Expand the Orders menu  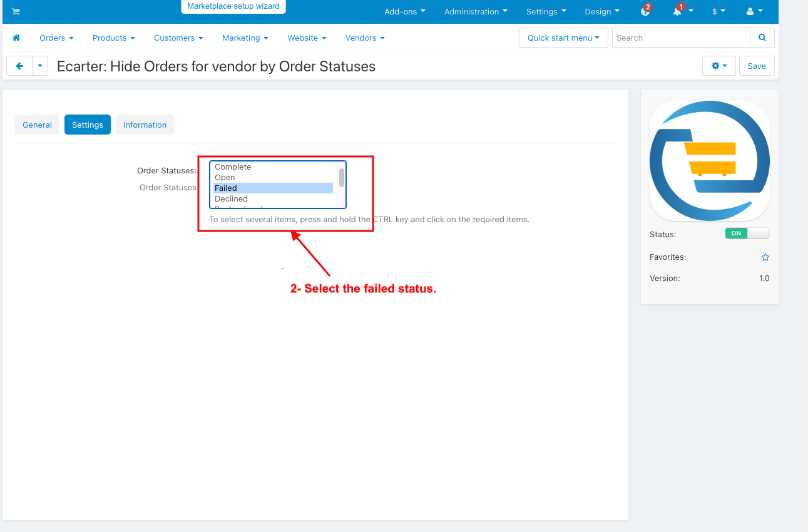pyautogui.click(x=56, y=38)
